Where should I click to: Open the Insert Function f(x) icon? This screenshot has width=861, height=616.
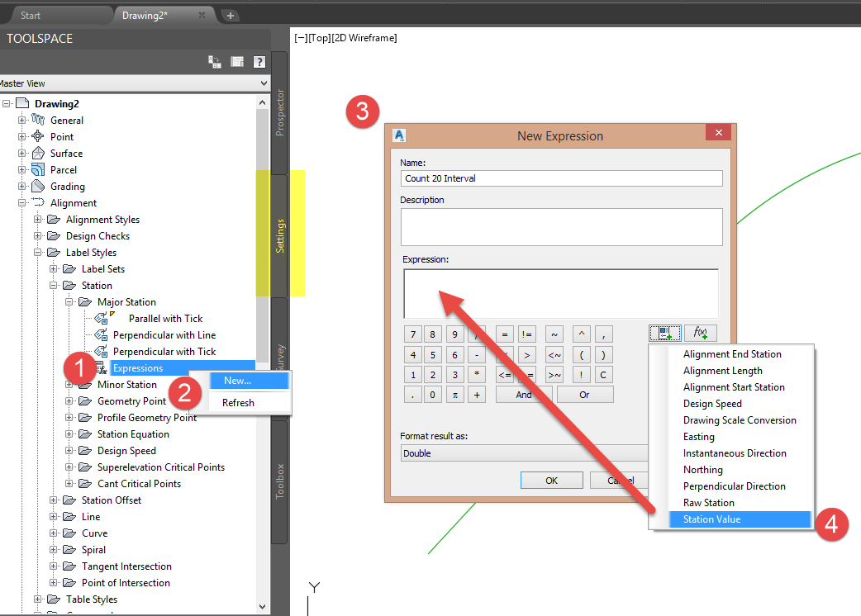[x=699, y=333]
